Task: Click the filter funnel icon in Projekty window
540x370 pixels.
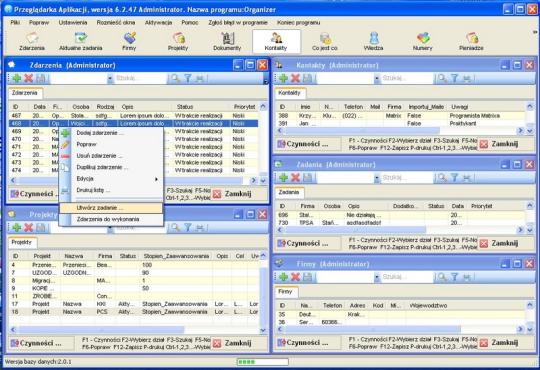Action: pyautogui.click(x=188, y=227)
